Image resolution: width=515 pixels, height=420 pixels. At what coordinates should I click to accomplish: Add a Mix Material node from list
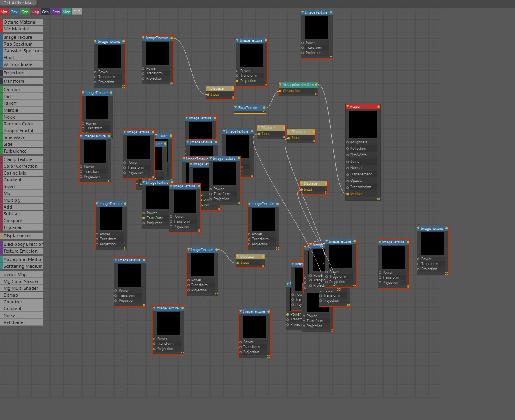22,29
